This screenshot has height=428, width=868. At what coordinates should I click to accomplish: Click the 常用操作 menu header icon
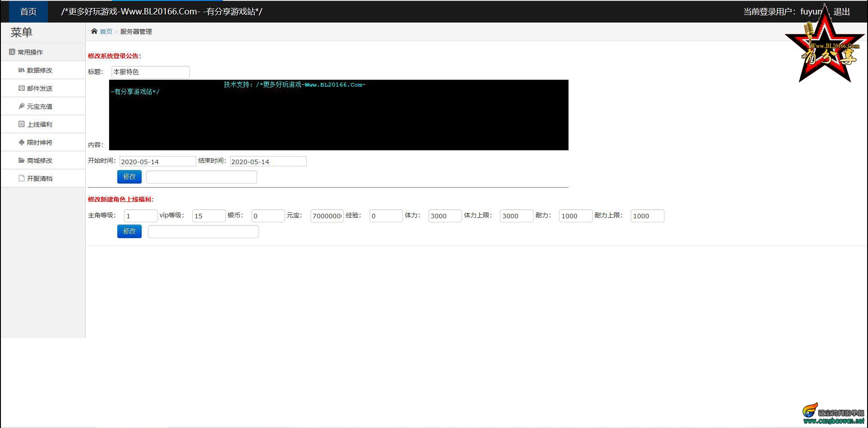[12, 52]
